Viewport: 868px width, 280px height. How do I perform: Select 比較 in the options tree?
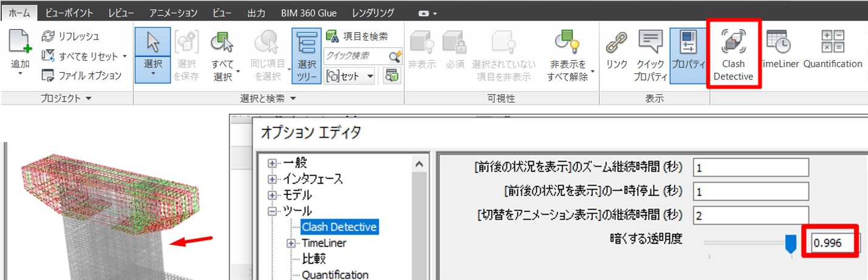[x=314, y=259]
